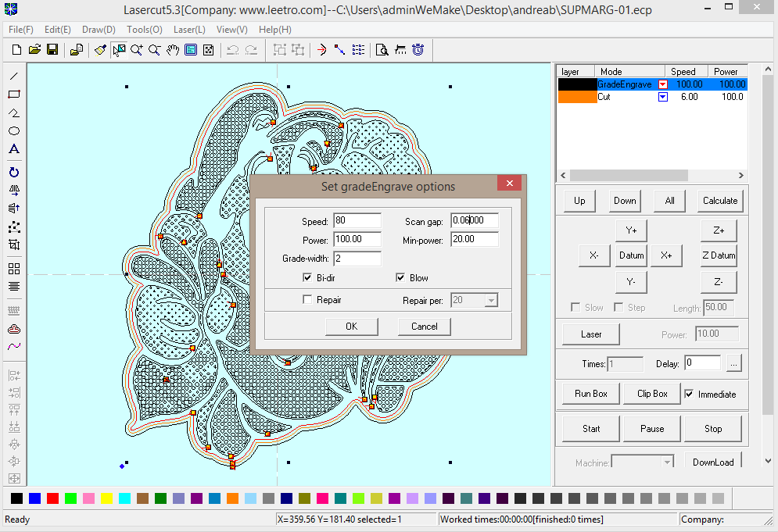Enable the Slow checkbox
This screenshot has height=532, width=778.
(575, 307)
